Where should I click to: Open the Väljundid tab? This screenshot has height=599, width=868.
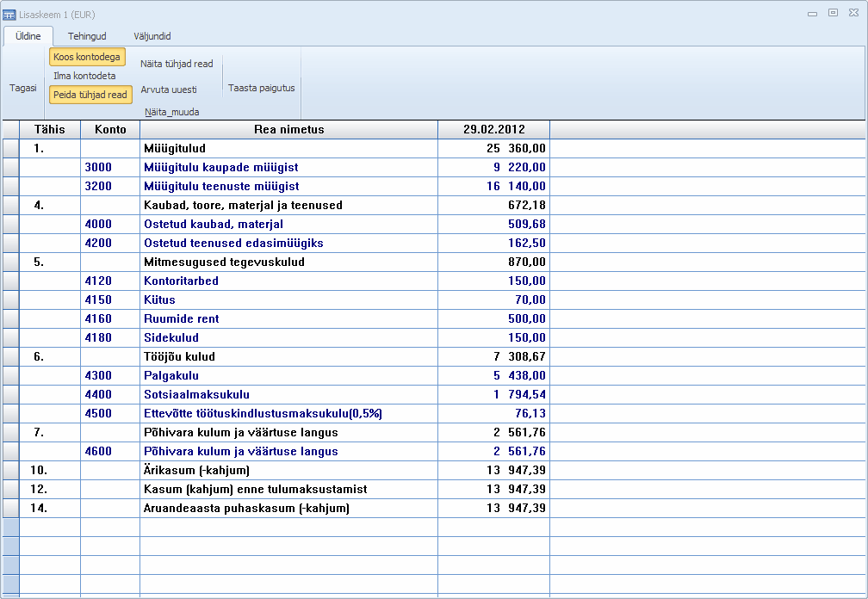click(x=152, y=36)
